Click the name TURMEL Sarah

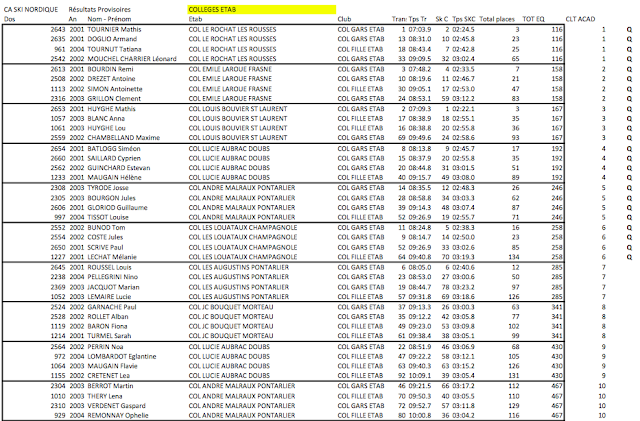tap(109, 336)
